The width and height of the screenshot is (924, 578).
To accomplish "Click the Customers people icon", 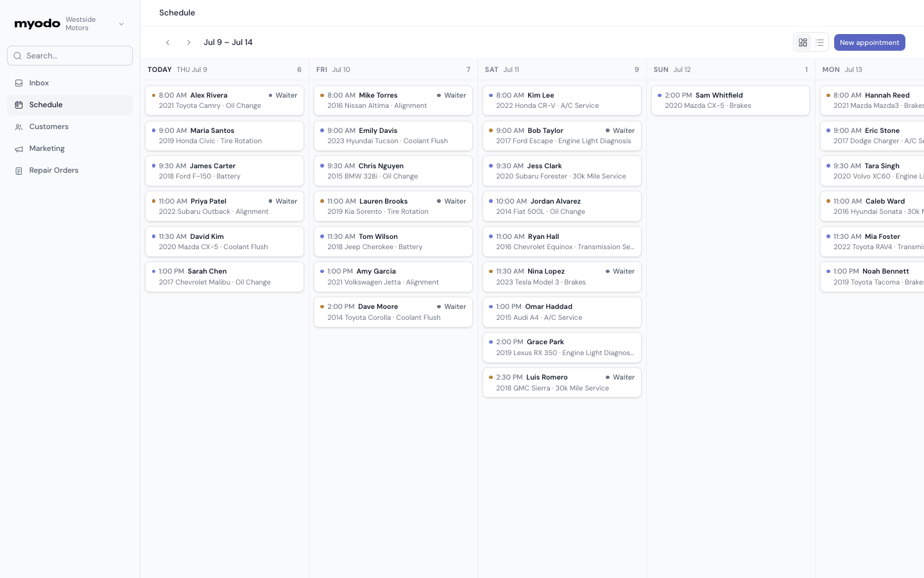I will [x=19, y=127].
